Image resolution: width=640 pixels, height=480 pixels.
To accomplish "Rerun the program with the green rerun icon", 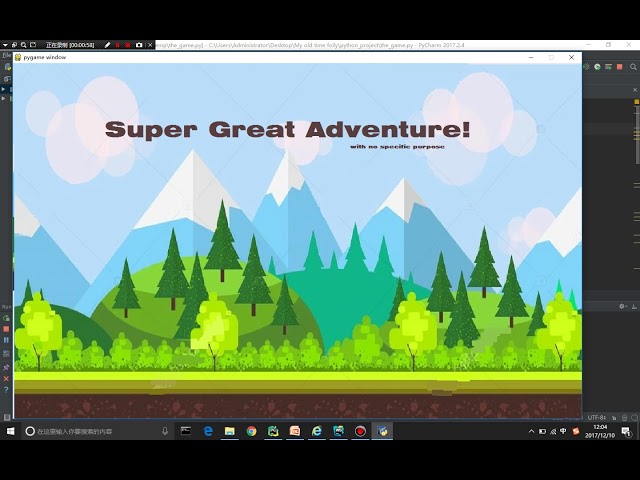I will pyautogui.click(x=6, y=318).
